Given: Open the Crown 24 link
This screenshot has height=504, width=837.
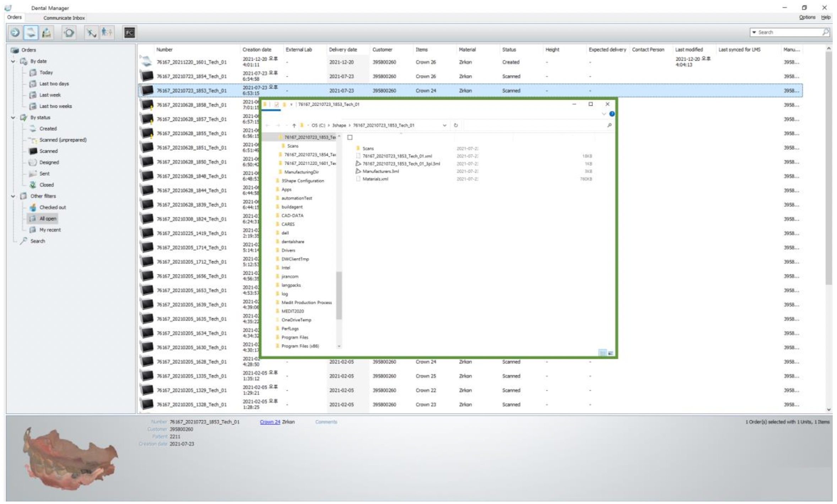Looking at the screenshot, I should pos(270,422).
